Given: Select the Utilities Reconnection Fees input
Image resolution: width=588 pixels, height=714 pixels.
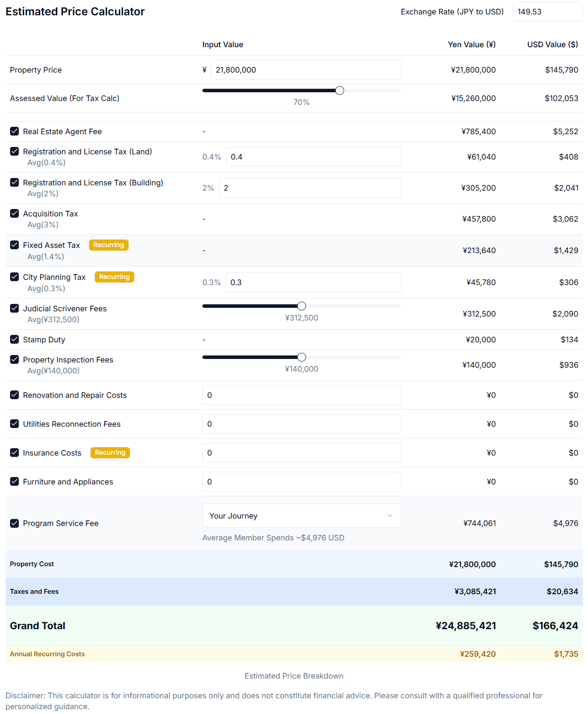Looking at the screenshot, I should [x=301, y=424].
